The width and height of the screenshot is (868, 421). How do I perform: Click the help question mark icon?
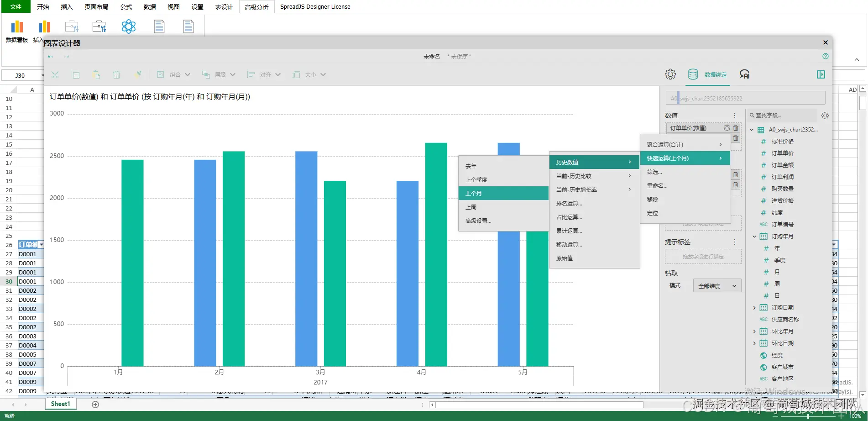tap(825, 56)
